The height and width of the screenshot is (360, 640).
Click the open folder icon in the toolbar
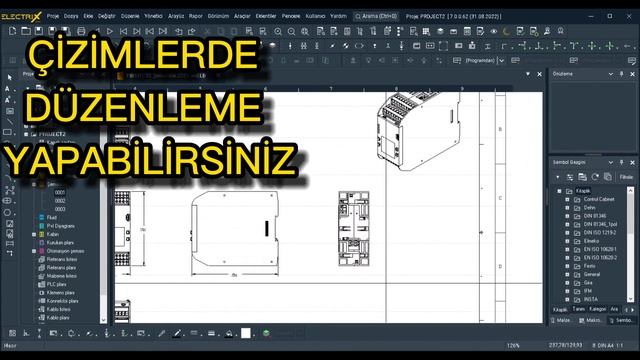pos(26,31)
